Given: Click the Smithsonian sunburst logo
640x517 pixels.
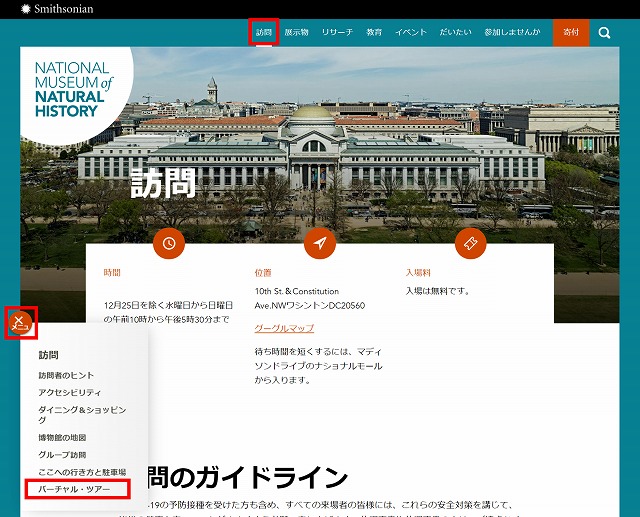Looking at the screenshot, I should [x=26, y=9].
